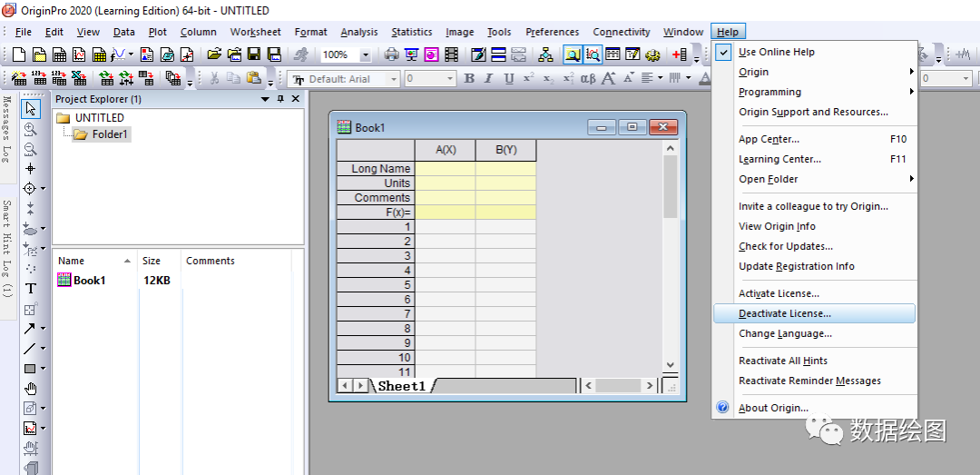
Task: Toggle Subscript formatting
Action: click(548, 79)
